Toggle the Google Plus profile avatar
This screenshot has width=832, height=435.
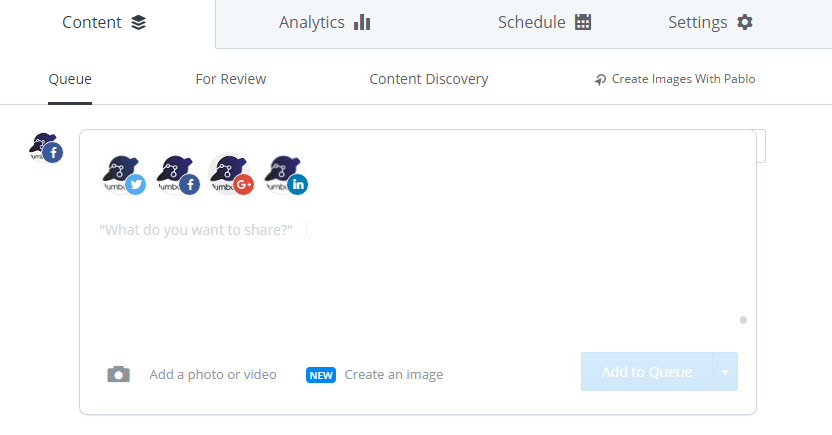point(231,175)
